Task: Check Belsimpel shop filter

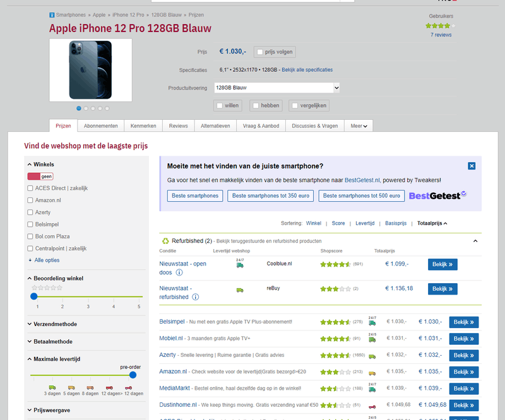Action: click(30, 225)
